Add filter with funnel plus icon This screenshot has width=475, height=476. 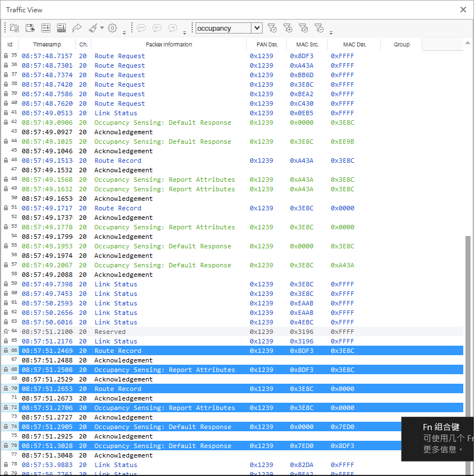pos(288,28)
